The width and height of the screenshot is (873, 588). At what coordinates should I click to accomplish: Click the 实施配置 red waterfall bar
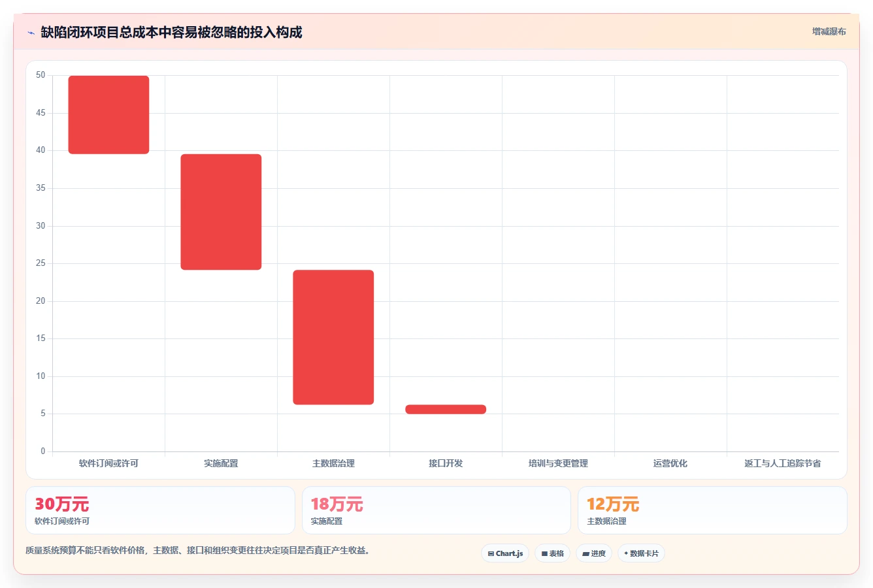coord(221,212)
